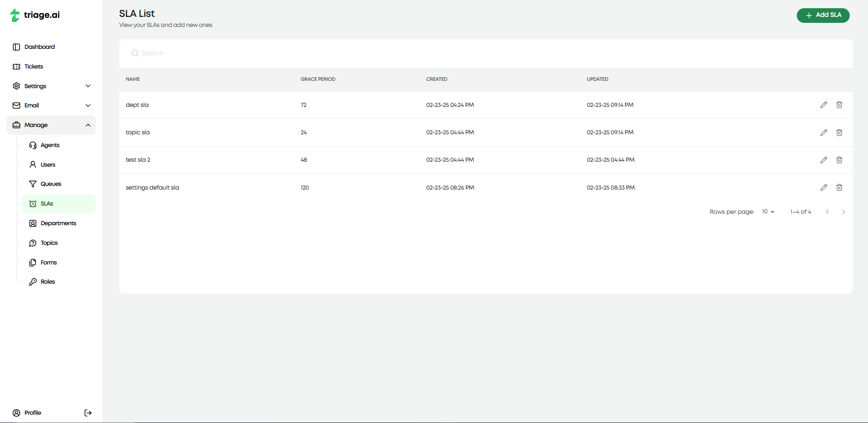Screen dimensions: 868x423
Task: Navigate to Departments
Action: pyautogui.click(x=58, y=223)
